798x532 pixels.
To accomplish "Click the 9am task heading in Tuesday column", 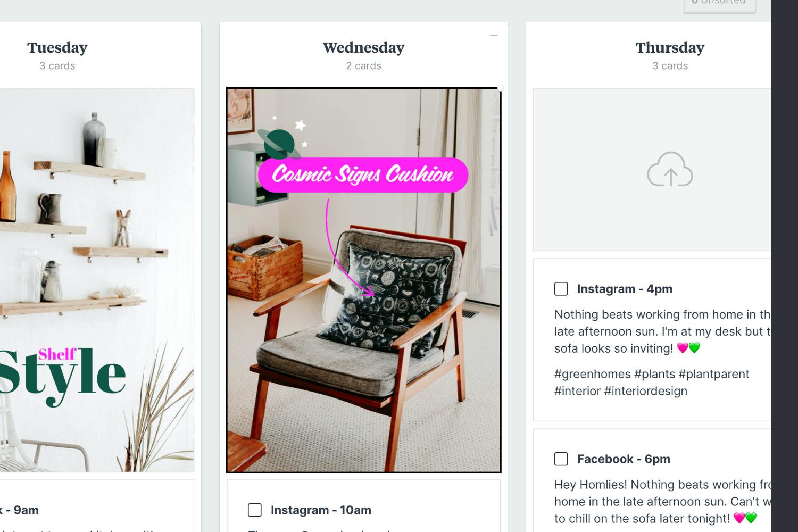I will (x=20, y=510).
